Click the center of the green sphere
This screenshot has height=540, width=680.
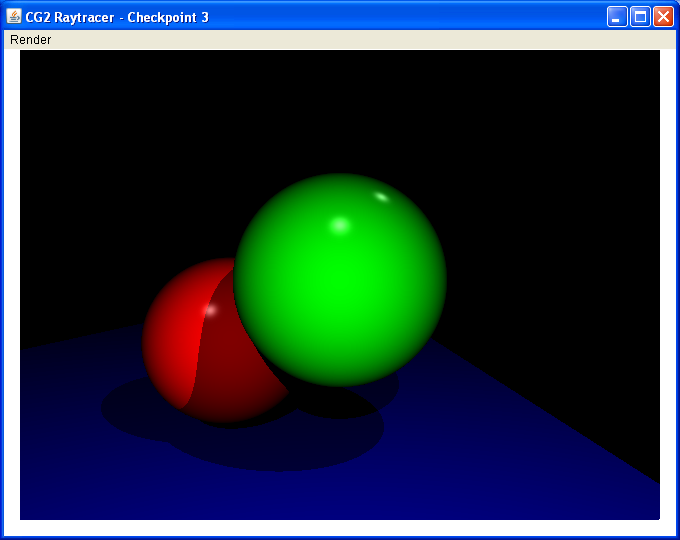click(x=340, y=280)
